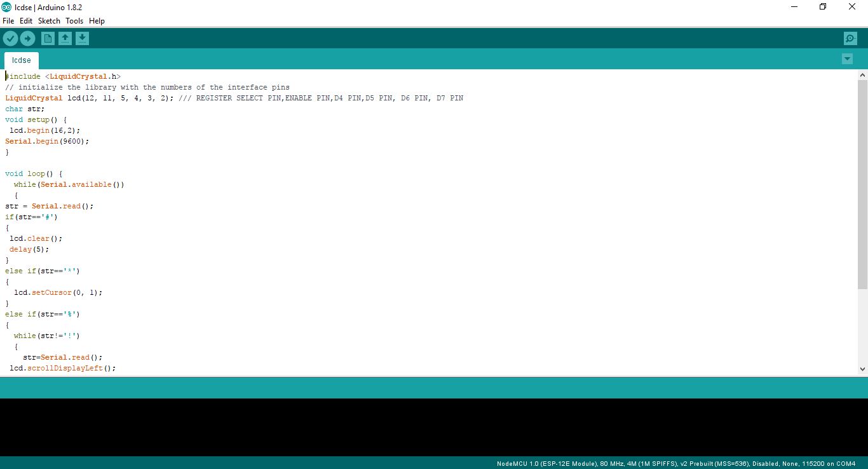The height and width of the screenshot is (469, 868).
Task: Open the Help menu
Action: pyautogui.click(x=97, y=21)
